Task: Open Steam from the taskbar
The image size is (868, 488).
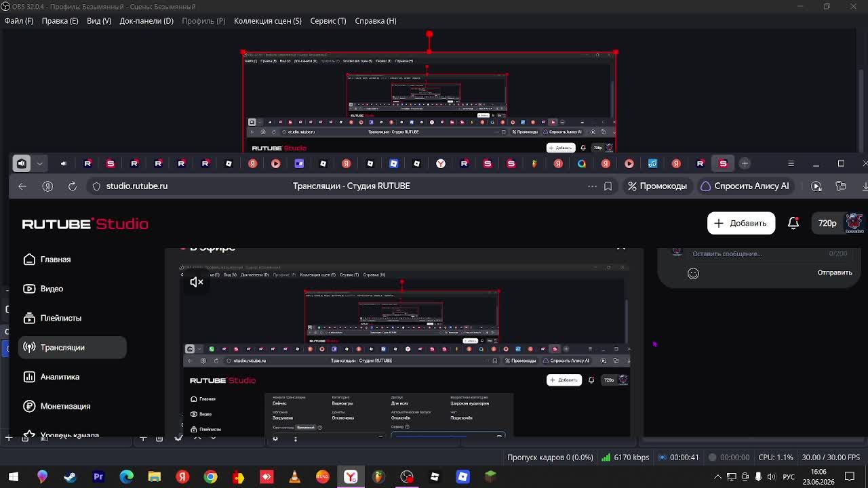Action: [70, 476]
